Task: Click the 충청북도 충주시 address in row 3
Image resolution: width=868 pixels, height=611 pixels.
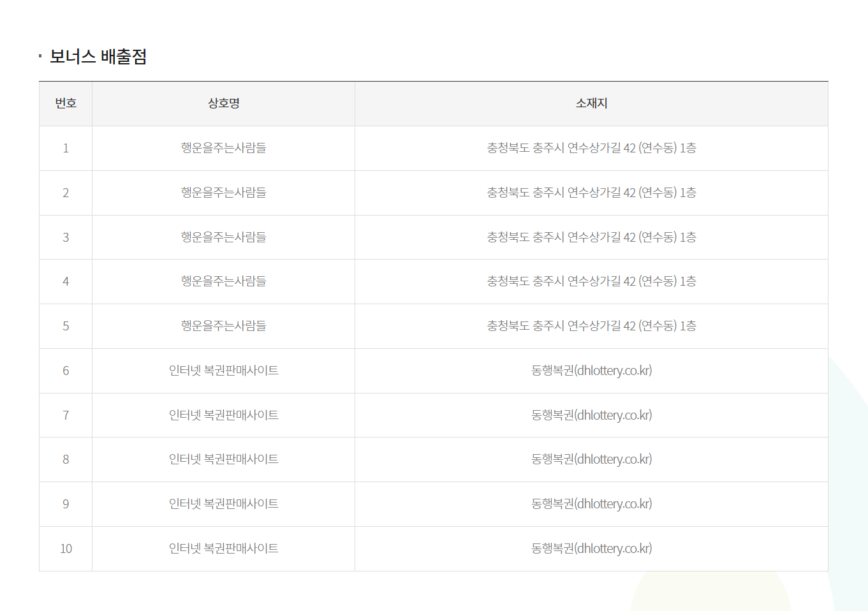Action: [x=592, y=237]
